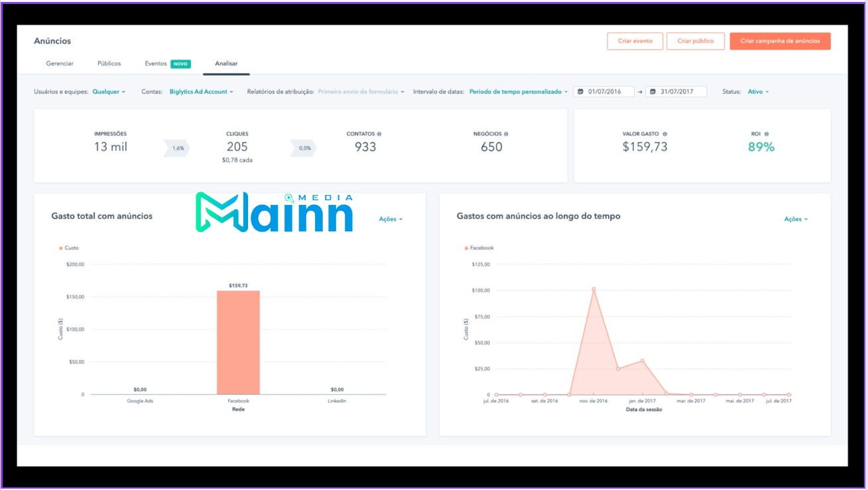Toggle the Facebook legend marker in line chart
This screenshot has height=490, width=868.
click(466, 248)
